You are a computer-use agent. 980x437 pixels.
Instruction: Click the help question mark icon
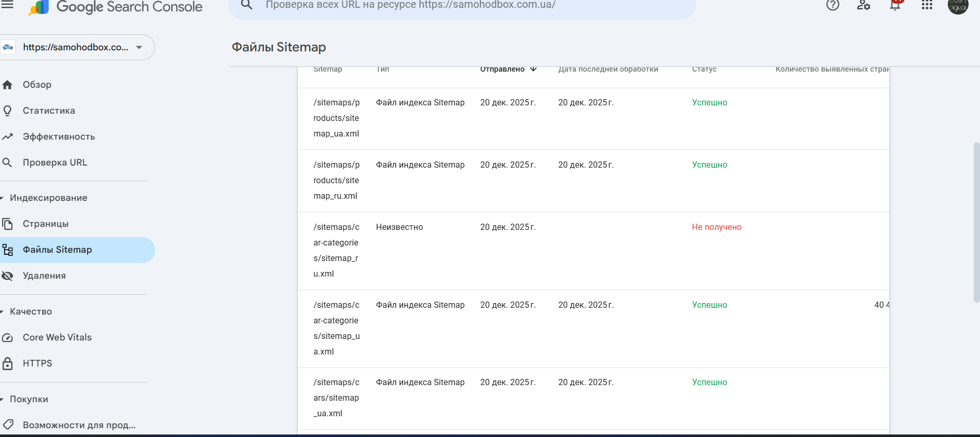[x=833, y=5]
